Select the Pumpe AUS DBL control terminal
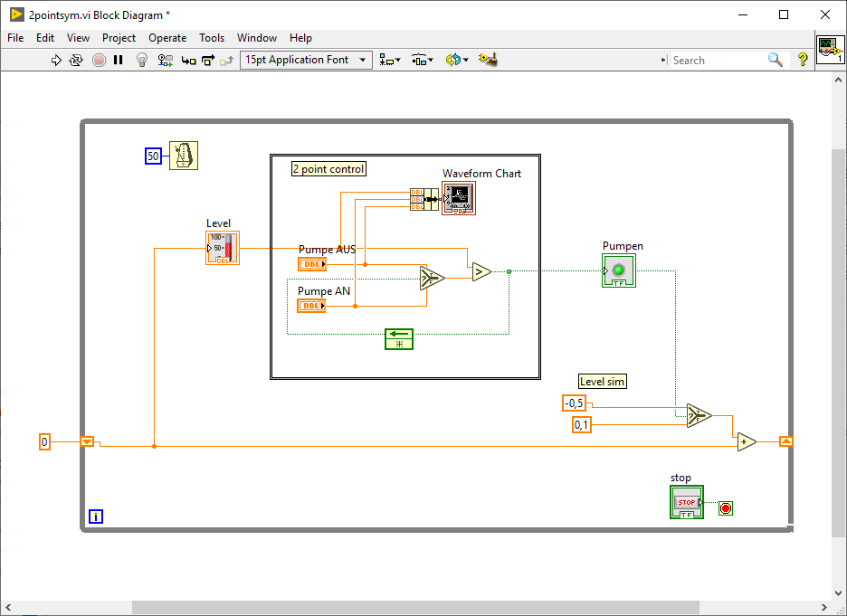 [312, 264]
